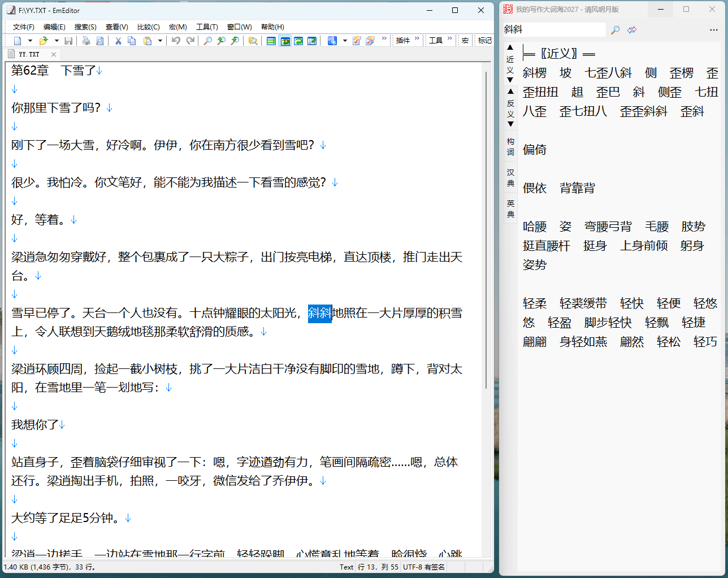This screenshot has width=728, height=578.
Task: Click the Print icon in toolbar
Action: (86, 41)
